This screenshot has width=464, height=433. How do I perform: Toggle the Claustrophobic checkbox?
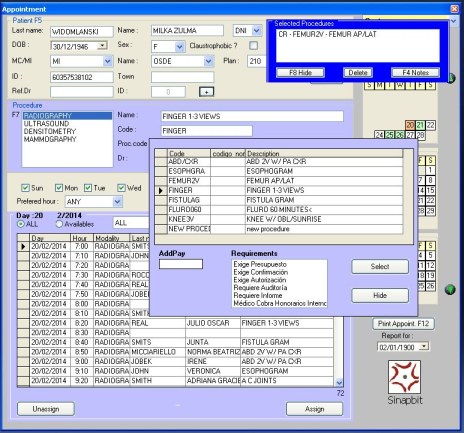pos(254,45)
